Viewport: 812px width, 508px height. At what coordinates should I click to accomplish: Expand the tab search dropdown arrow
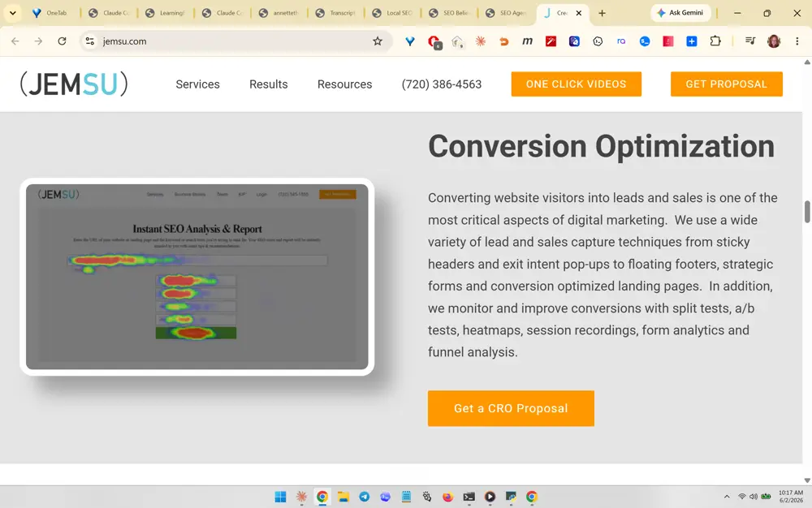[x=12, y=13]
